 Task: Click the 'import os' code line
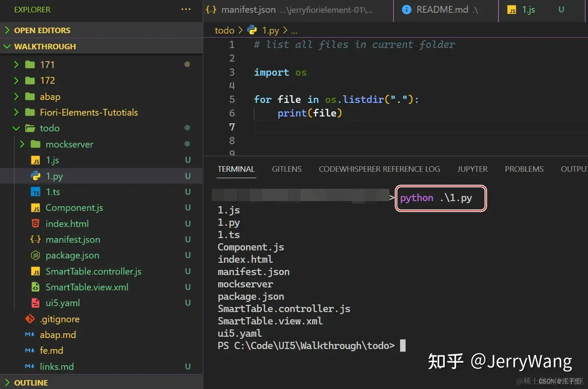[x=280, y=72]
